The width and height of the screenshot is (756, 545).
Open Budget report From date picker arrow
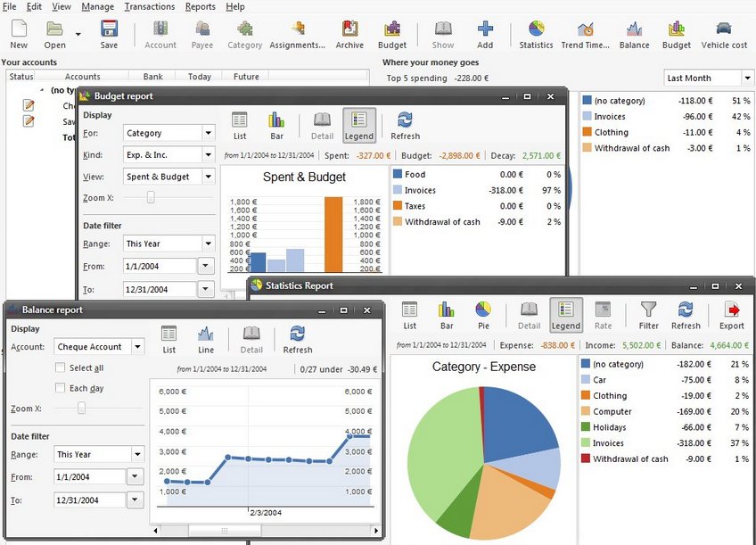point(206,266)
